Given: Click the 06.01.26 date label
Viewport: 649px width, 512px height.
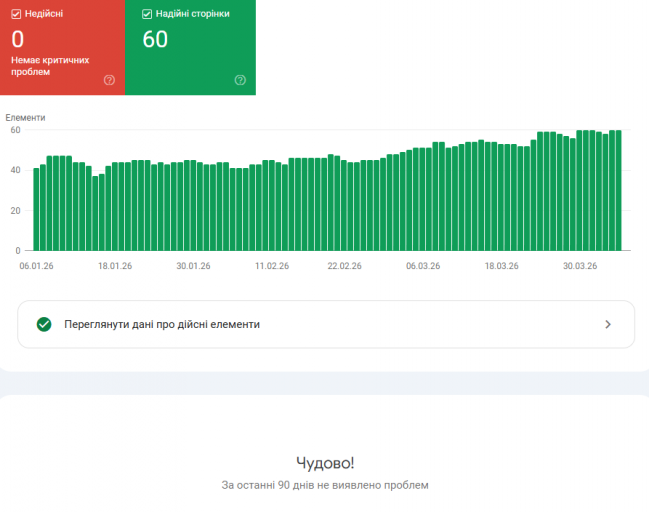Looking at the screenshot, I should [x=36, y=266].
